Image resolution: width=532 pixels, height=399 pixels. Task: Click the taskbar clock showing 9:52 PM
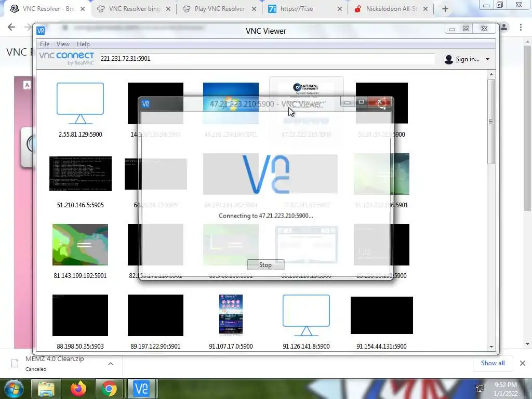pos(506,389)
